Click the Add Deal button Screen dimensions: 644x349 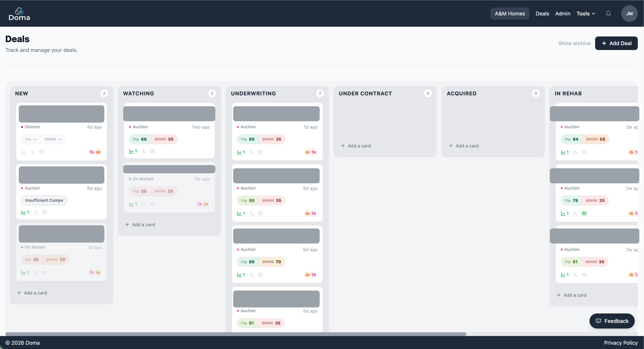(616, 43)
